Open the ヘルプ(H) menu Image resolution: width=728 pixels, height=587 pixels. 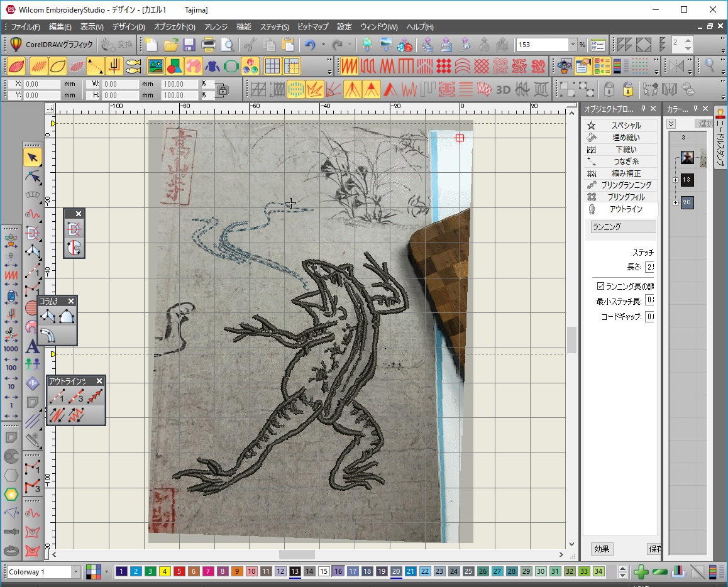(x=420, y=27)
